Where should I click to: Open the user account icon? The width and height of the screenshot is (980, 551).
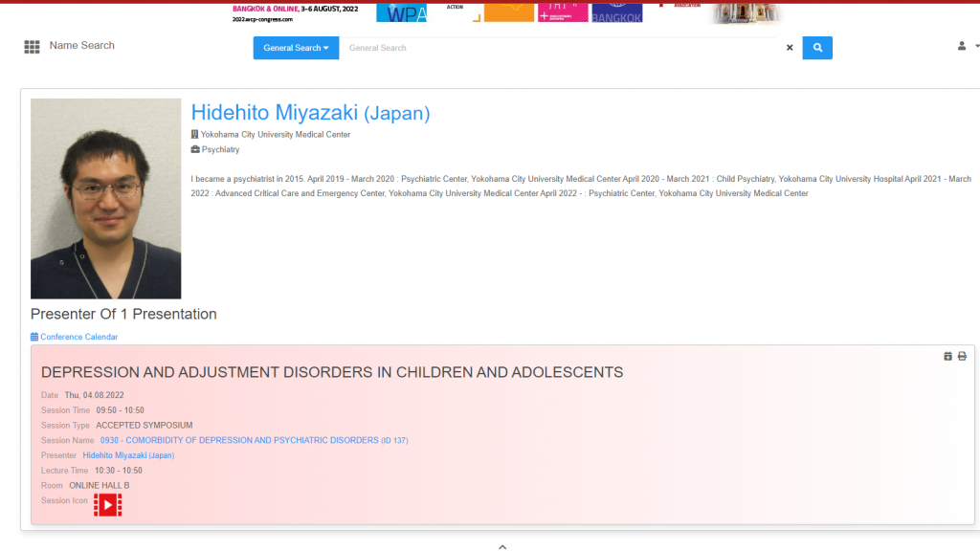(962, 46)
